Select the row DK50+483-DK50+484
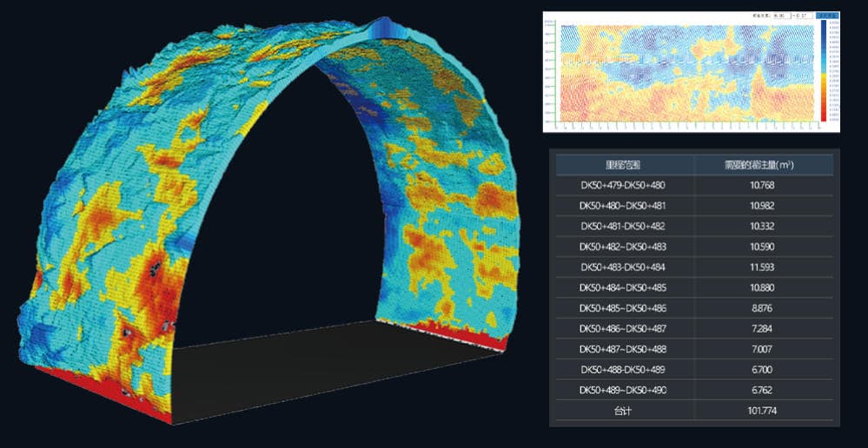868x448 pixels. click(694, 267)
